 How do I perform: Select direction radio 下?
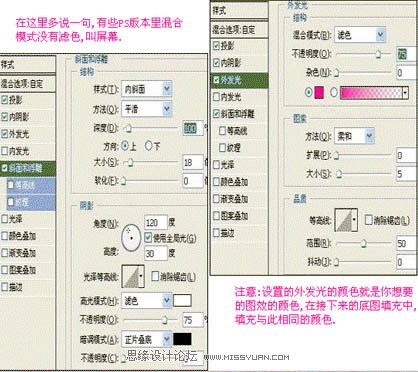[x=149, y=145]
